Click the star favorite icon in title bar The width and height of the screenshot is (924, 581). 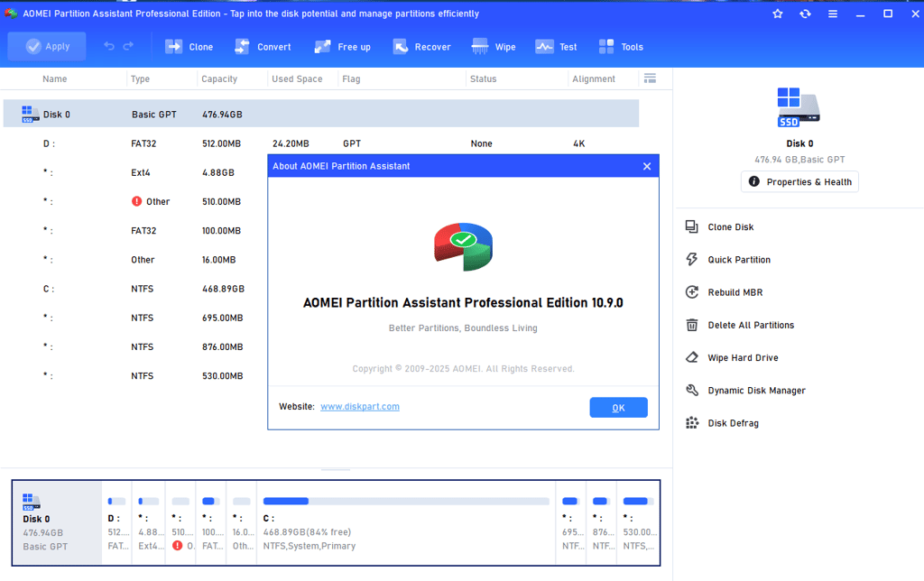(x=778, y=14)
